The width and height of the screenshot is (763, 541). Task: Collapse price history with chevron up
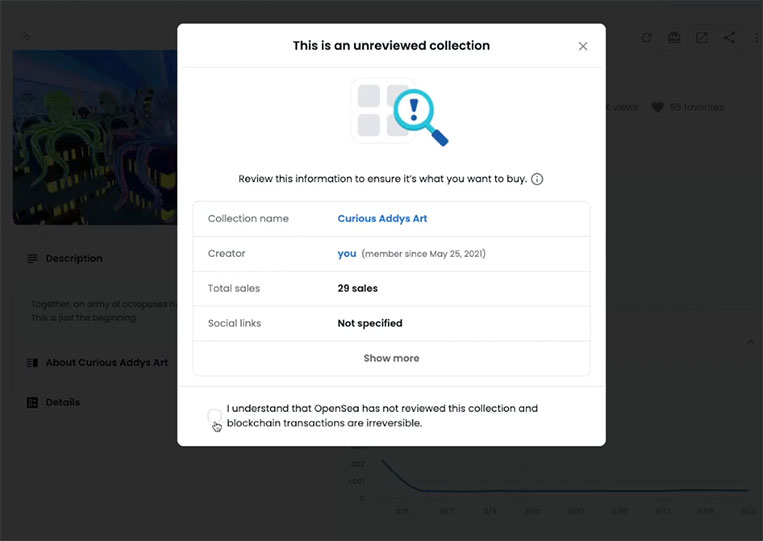click(x=750, y=342)
